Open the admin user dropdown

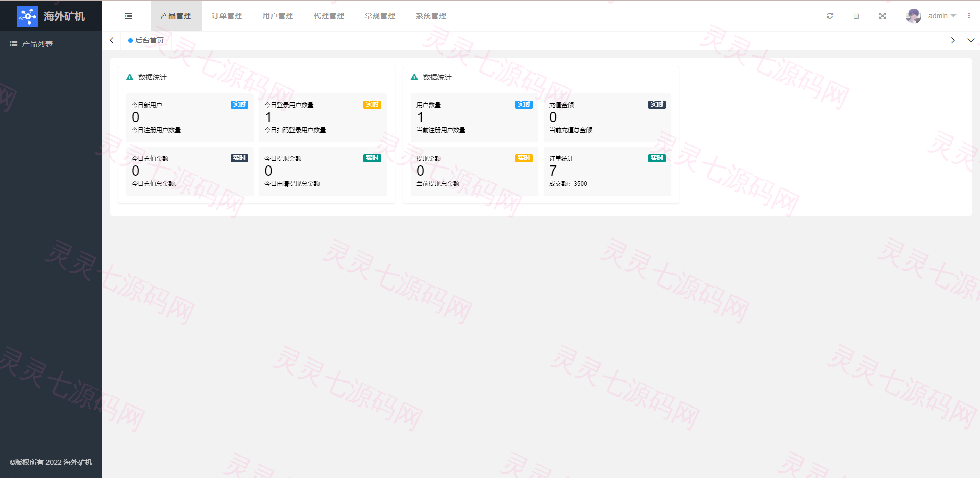942,16
